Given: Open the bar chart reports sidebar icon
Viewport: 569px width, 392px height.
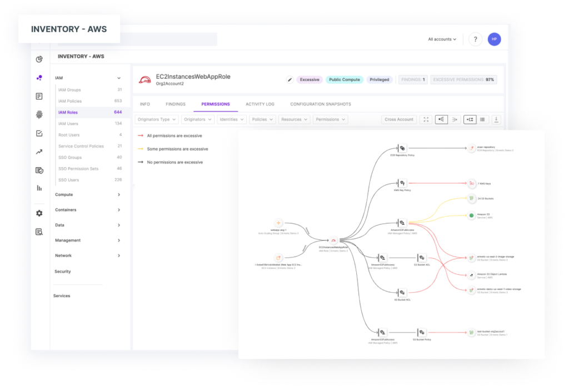Looking at the screenshot, I should click(39, 188).
